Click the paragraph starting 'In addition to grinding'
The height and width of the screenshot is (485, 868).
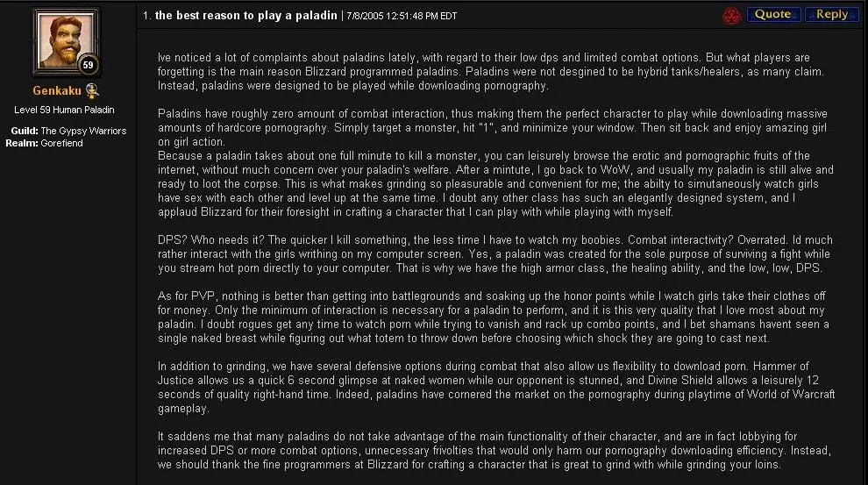496,388
